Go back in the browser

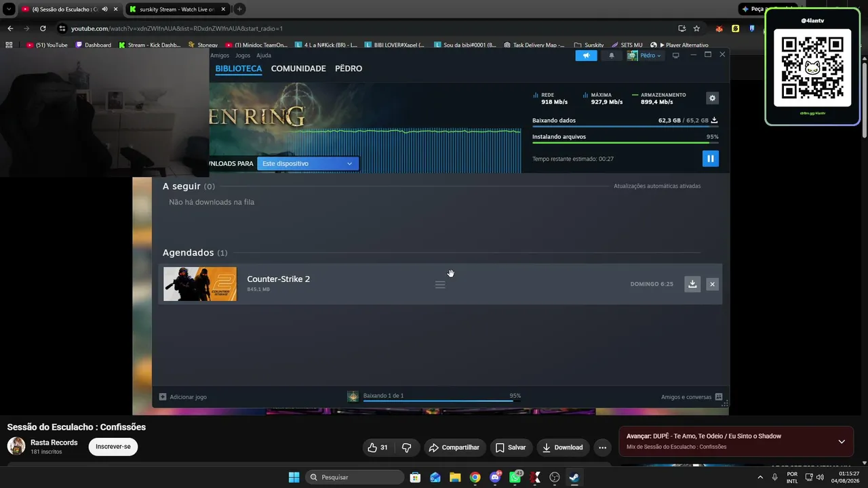coord(10,28)
